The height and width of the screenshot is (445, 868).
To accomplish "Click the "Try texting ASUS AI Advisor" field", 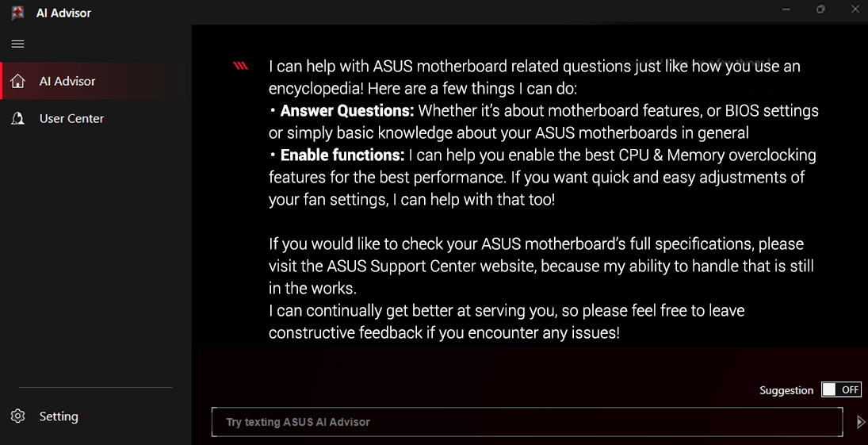I will coord(526,422).
